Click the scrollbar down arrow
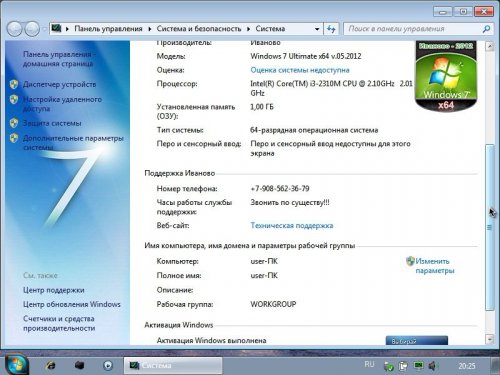Image resolution: width=500 pixels, height=375 pixels. click(489, 339)
